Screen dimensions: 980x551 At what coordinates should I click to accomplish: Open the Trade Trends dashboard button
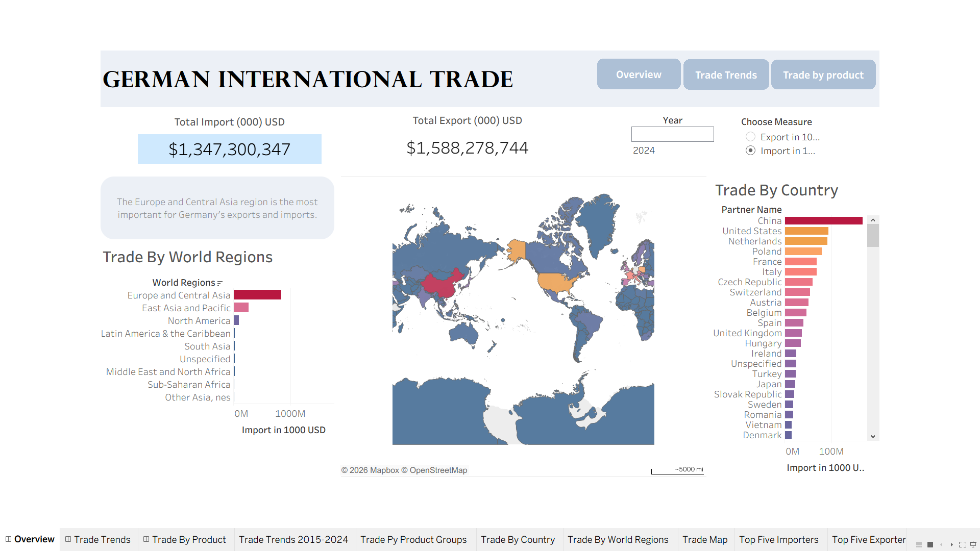(x=726, y=75)
